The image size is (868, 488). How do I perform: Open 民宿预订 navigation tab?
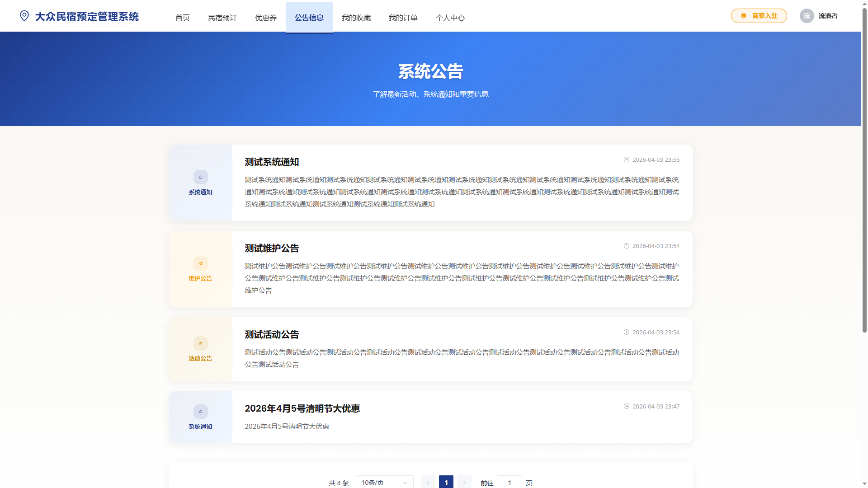222,18
